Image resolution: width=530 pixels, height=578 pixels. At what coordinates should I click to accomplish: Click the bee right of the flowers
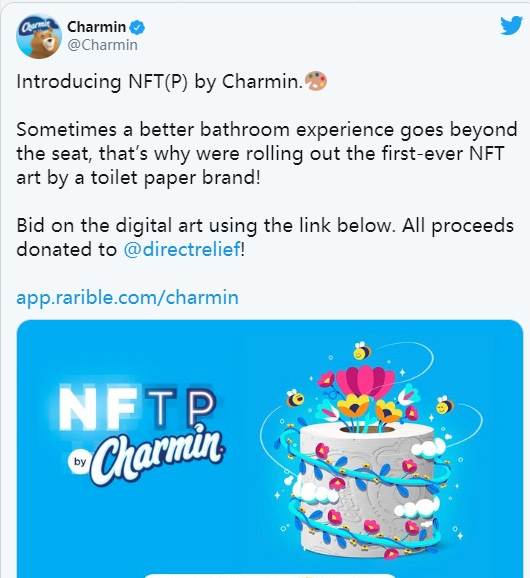(444, 405)
